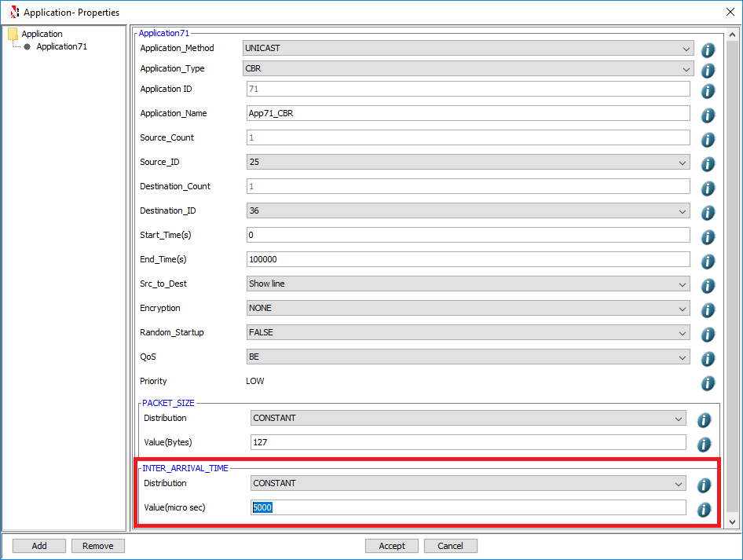Click the NetSim logo in the title bar
The image size is (743, 560).
tap(12, 12)
